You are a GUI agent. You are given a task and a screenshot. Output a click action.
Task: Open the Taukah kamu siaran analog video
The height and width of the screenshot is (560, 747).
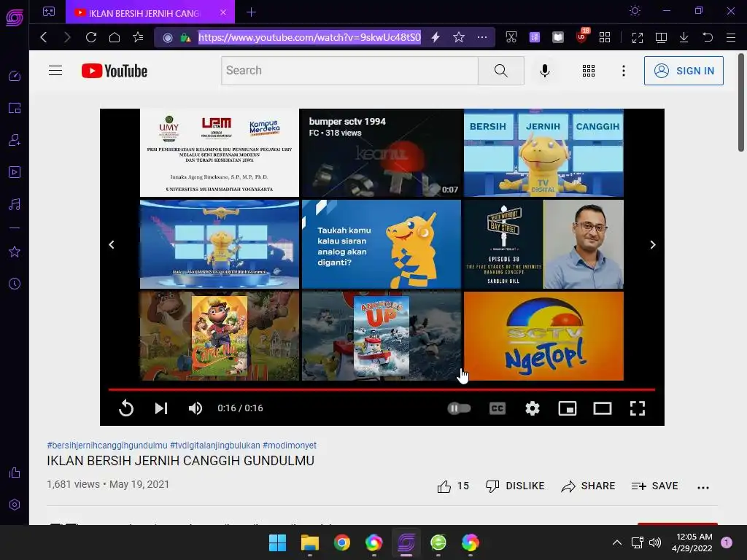click(x=382, y=244)
